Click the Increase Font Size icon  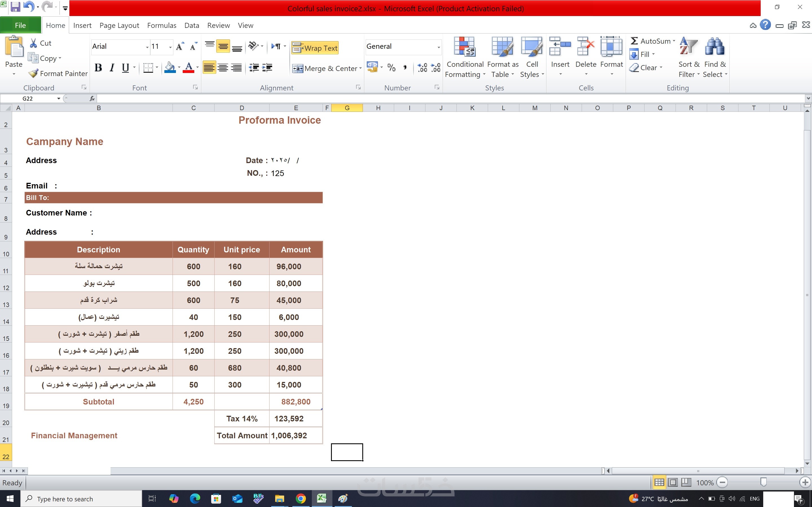click(x=180, y=46)
